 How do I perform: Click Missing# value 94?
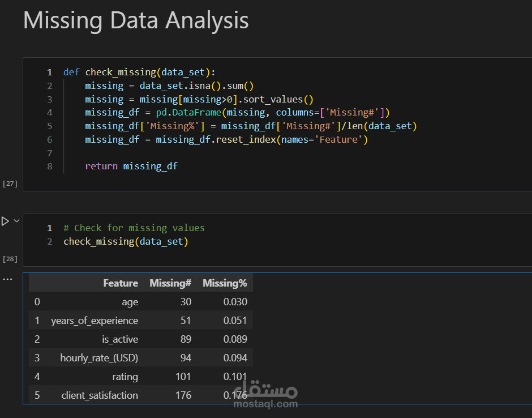click(186, 358)
